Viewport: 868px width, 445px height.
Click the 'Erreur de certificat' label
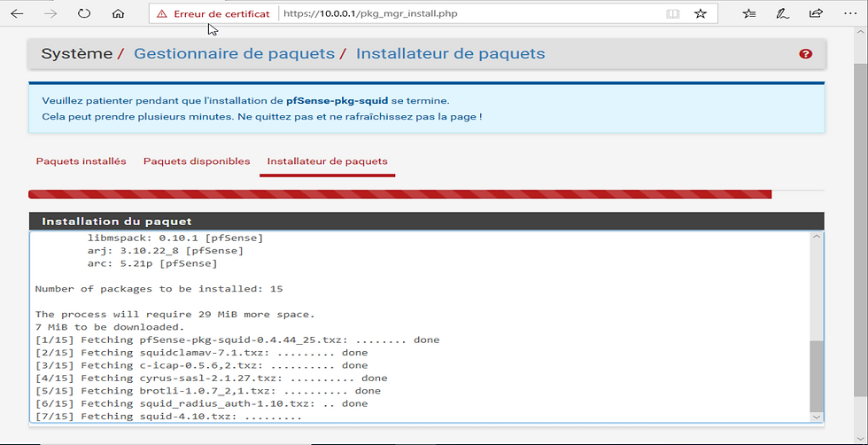tap(221, 14)
